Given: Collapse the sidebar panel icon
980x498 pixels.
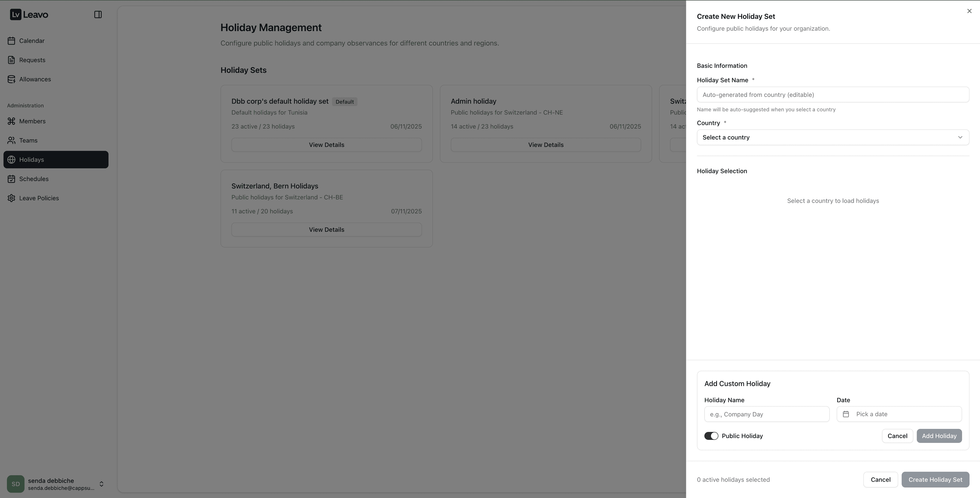Looking at the screenshot, I should (98, 15).
